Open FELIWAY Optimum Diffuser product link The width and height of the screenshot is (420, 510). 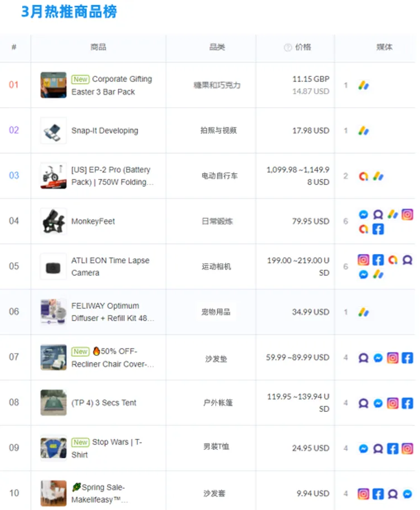tap(113, 312)
